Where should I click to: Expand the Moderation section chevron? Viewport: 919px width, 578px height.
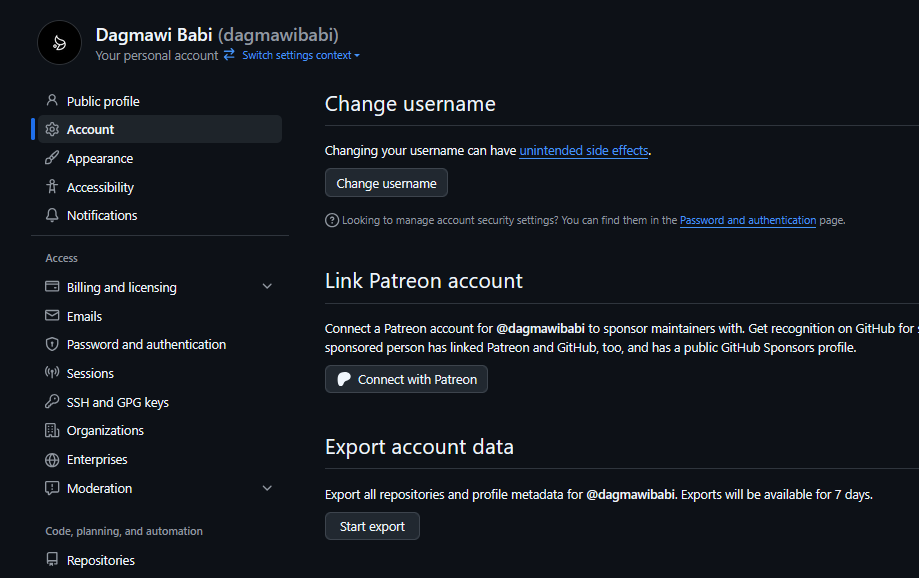[x=267, y=488]
